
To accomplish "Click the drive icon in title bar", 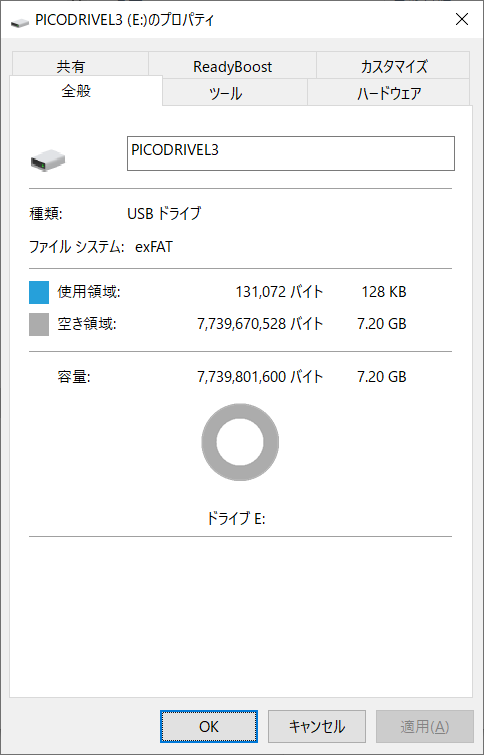I will click(x=19, y=21).
